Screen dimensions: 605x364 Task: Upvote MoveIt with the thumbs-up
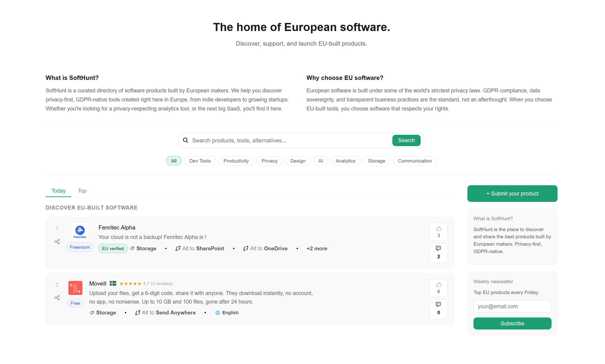click(x=438, y=288)
